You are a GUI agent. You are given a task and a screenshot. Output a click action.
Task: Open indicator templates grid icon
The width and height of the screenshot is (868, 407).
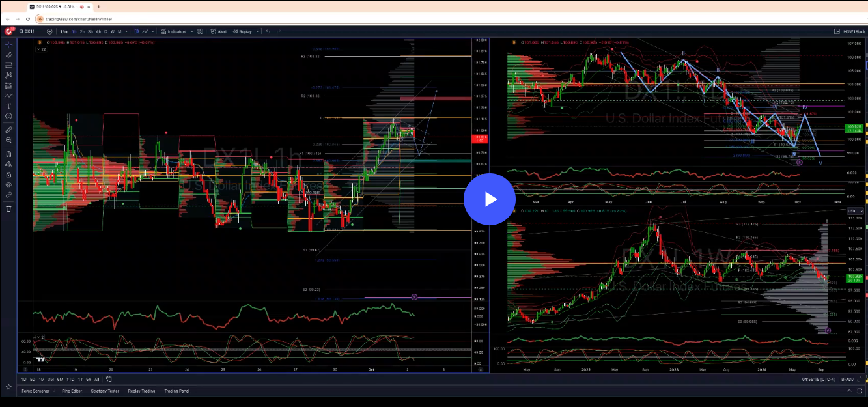(x=200, y=31)
